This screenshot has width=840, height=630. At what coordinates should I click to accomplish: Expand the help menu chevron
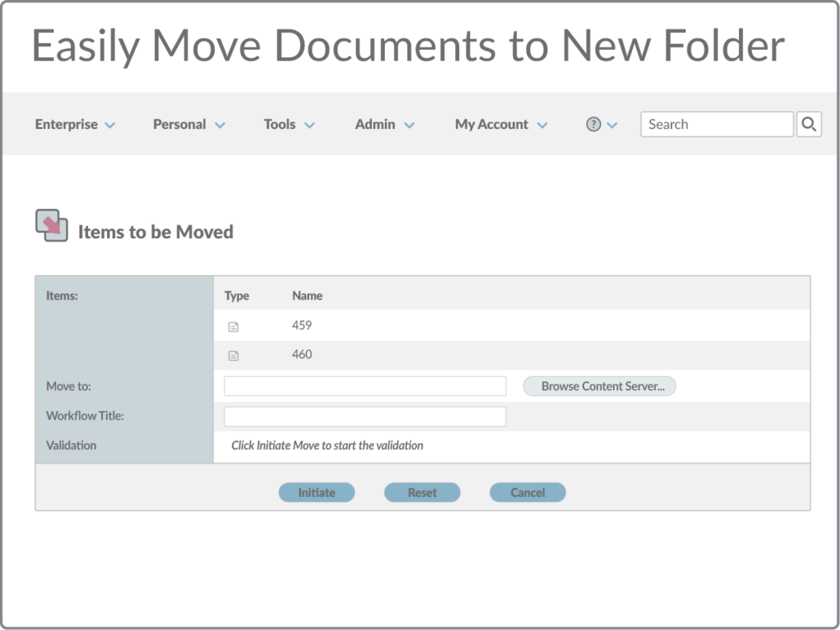click(612, 125)
